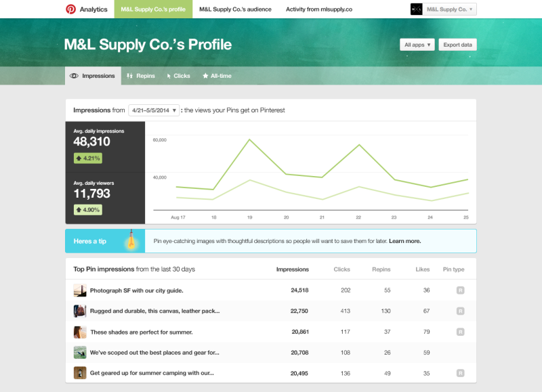The width and height of the screenshot is (542, 392).
Task: Sort table by Repins column
Action: (x=381, y=269)
